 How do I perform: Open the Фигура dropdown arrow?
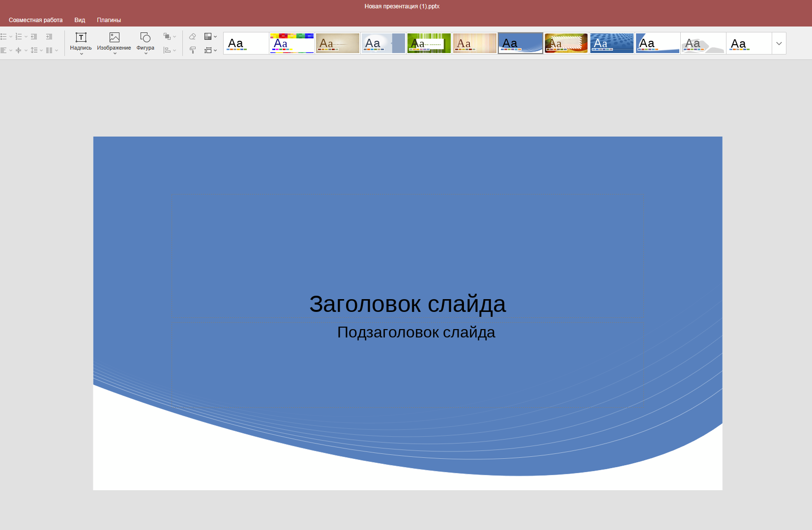(146, 54)
